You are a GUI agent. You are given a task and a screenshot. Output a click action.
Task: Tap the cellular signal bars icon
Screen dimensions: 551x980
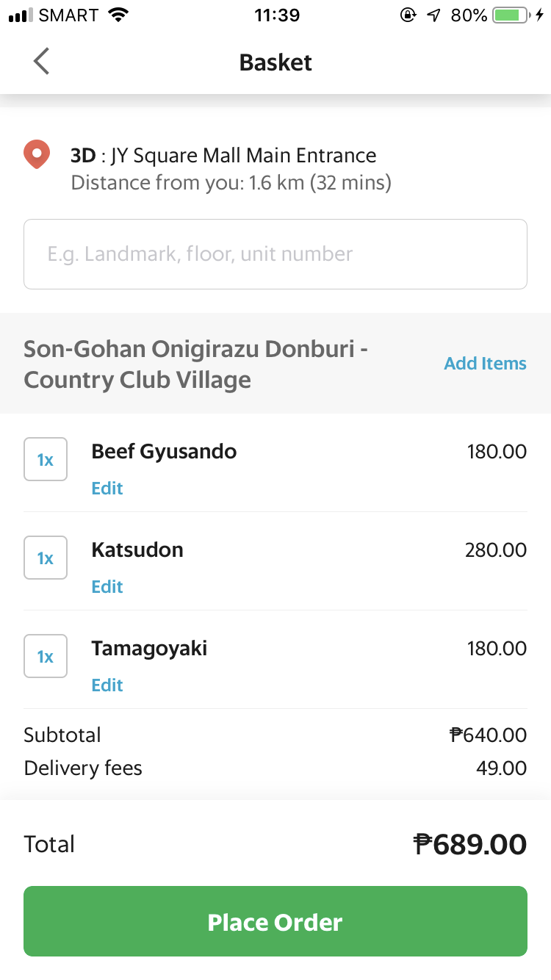22,15
